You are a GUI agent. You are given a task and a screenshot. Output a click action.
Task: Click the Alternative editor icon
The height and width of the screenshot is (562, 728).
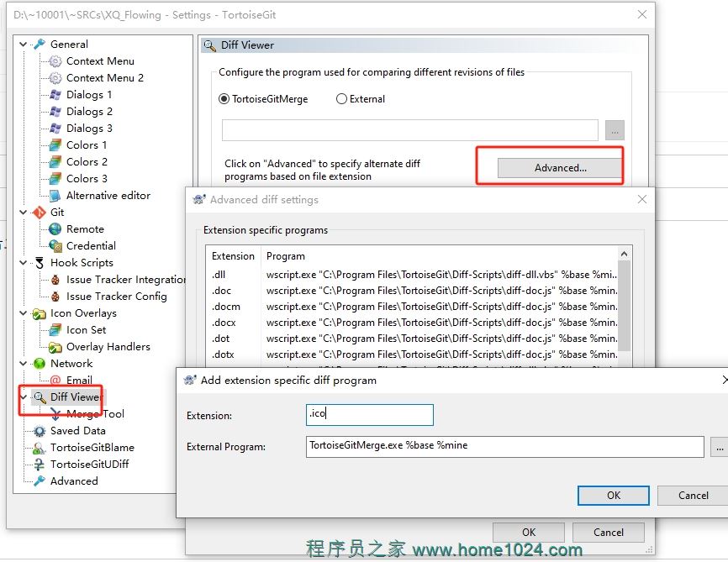tap(55, 196)
